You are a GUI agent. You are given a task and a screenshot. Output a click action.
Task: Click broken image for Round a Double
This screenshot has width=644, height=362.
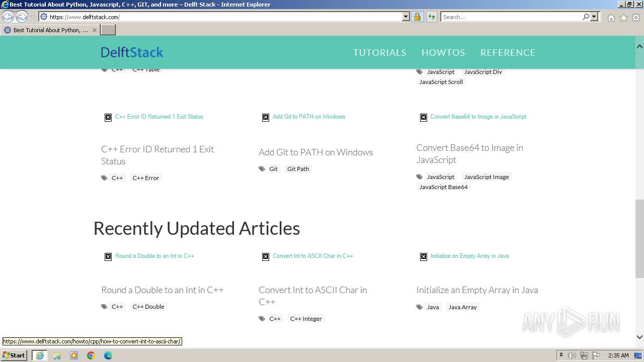pyautogui.click(x=108, y=256)
